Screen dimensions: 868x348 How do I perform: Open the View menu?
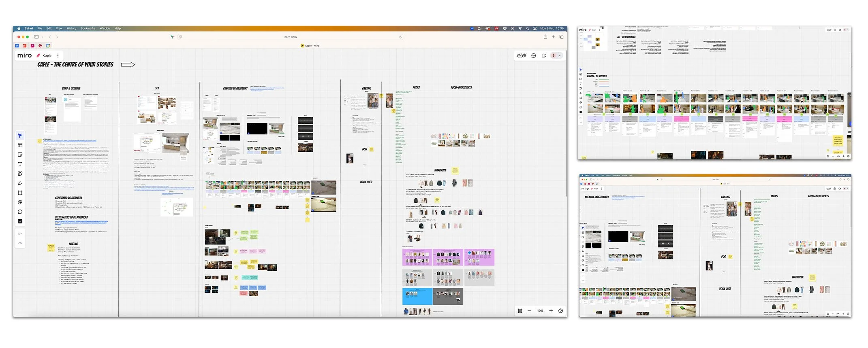59,28
